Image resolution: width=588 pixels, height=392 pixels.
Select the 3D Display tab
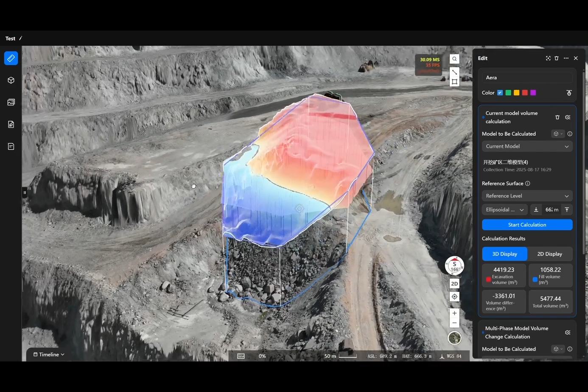(504, 254)
